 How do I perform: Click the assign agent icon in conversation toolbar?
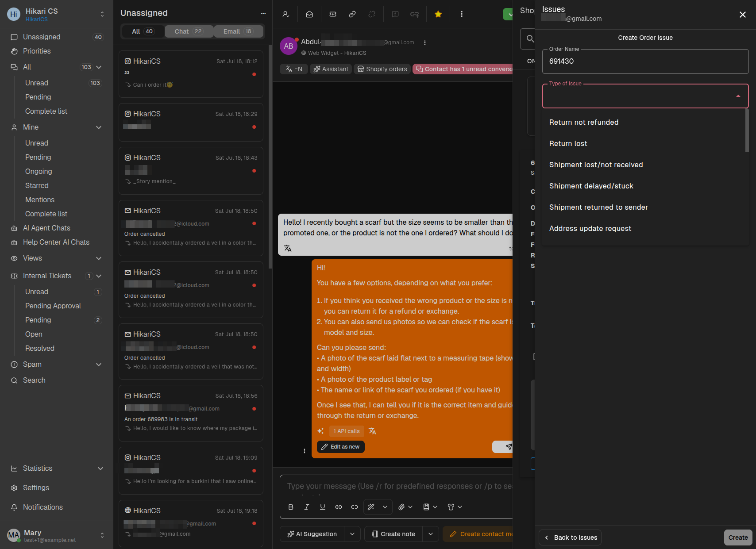tap(286, 14)
